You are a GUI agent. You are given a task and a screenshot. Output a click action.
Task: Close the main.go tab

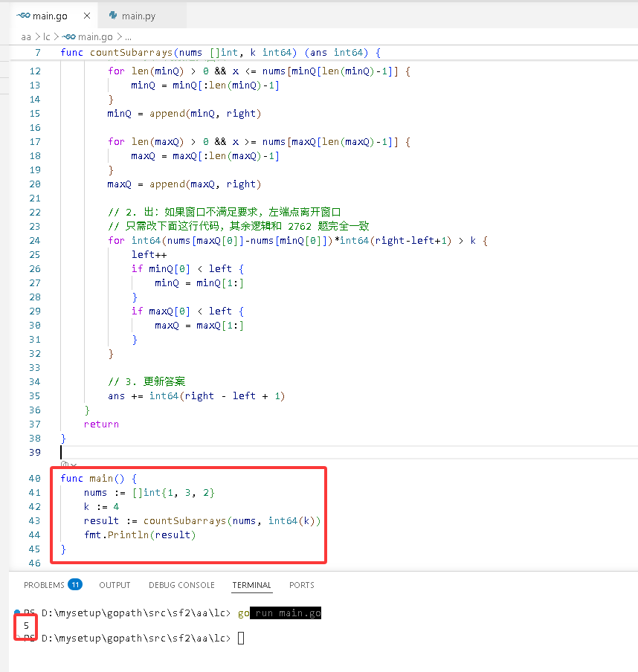click(x=87, y=16)
